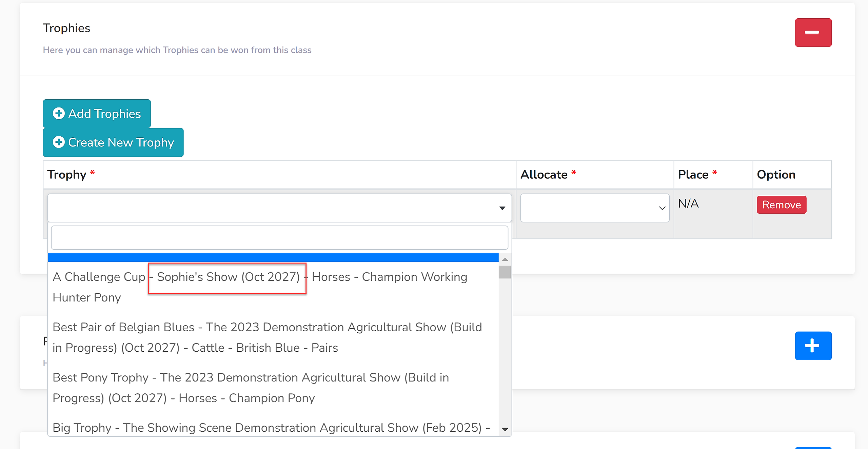Click the N/A place value
The image size is (868, 449).
688,203
